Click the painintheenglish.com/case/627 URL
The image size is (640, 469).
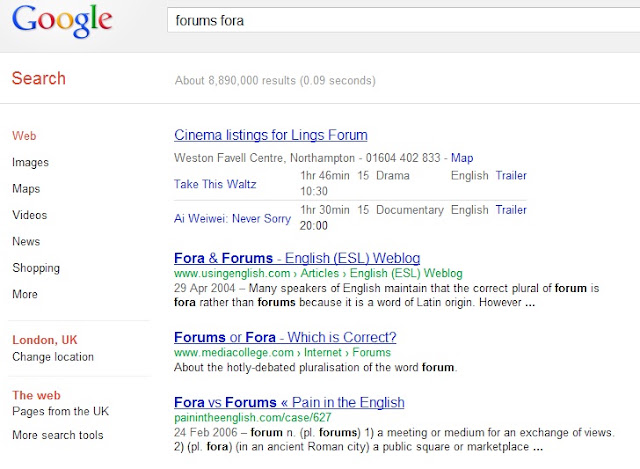[x=253, y=418]
